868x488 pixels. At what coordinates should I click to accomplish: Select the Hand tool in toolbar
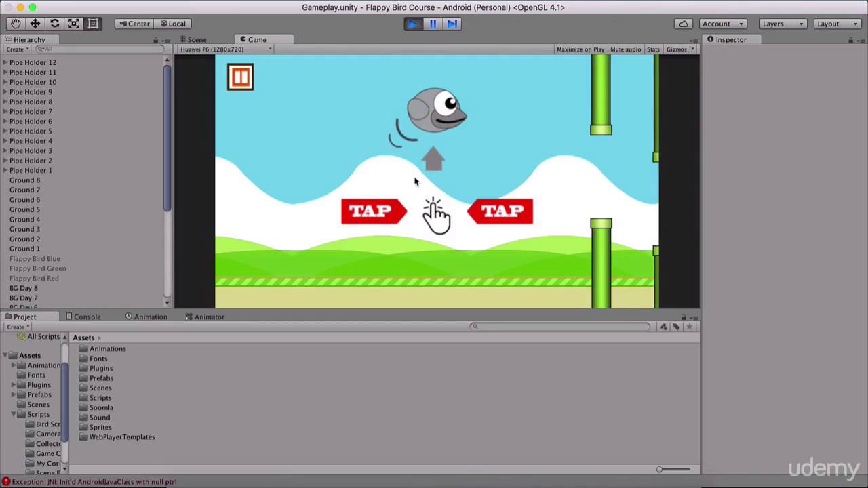click(16, 24)
